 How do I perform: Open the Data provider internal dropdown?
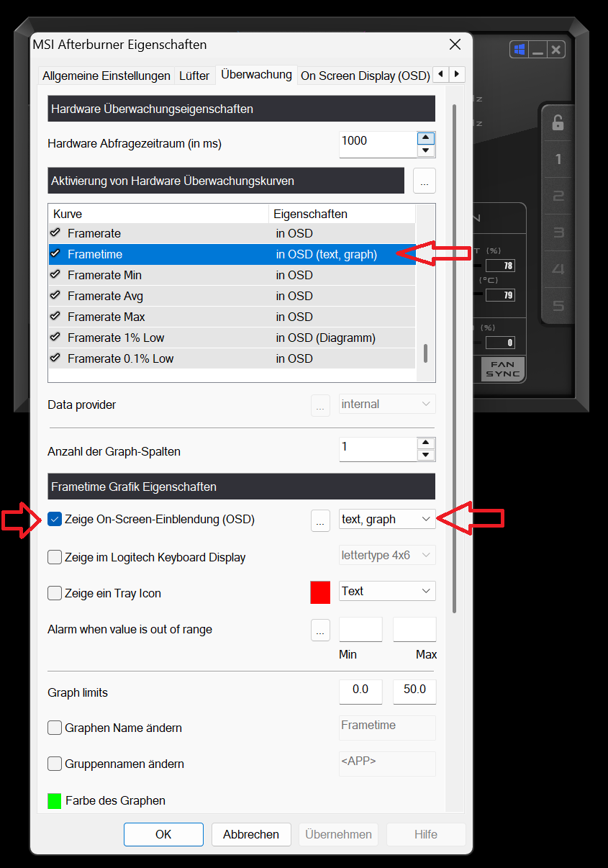(x=387, y=404)
